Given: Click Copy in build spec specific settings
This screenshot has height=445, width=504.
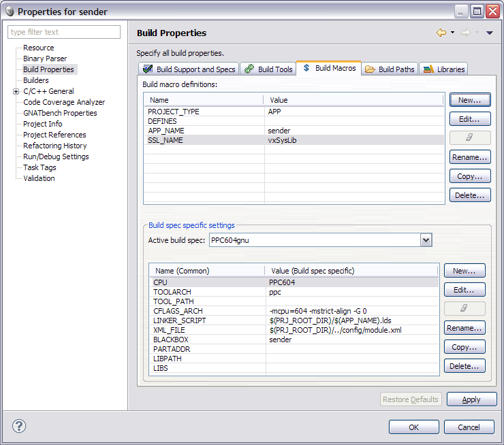Looking at the screenshot, I should click(464, 347).
